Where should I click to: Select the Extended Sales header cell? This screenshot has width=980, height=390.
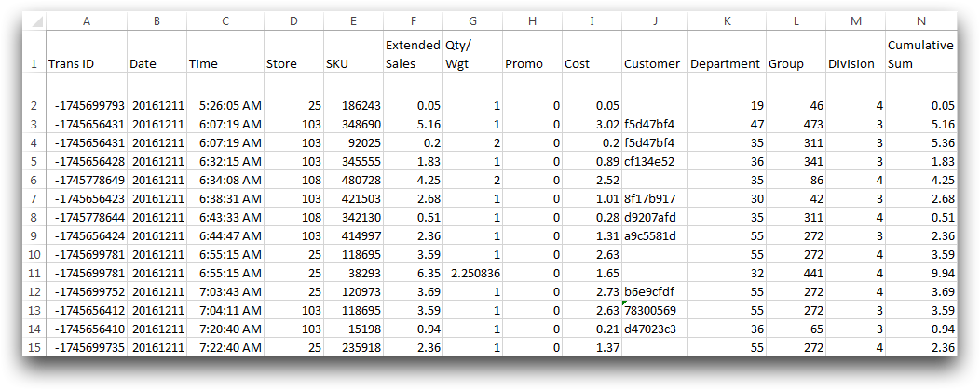413,51
